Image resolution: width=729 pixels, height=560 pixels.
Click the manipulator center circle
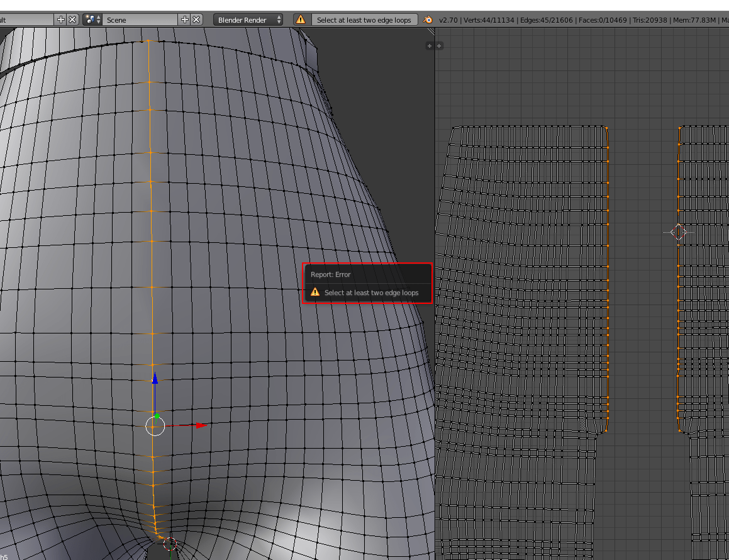click(x=154, y=426)
